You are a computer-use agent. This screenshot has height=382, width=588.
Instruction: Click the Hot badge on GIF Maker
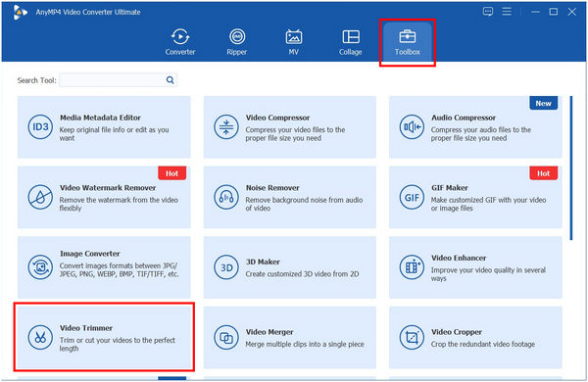click(x=543, y=173)
